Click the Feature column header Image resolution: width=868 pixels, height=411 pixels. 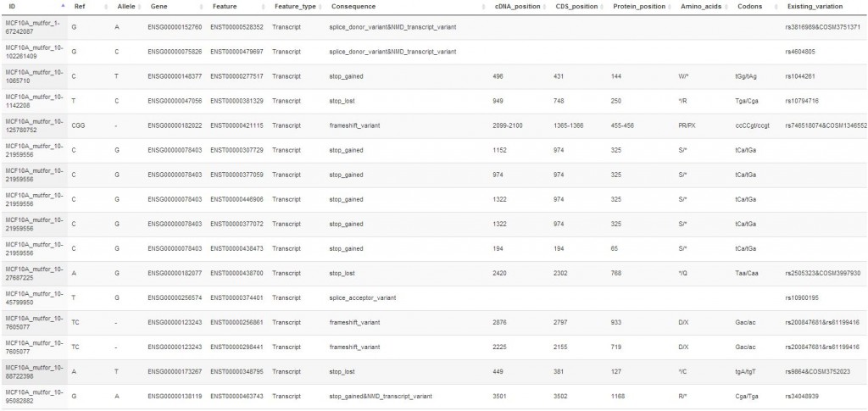click(225, 6)
